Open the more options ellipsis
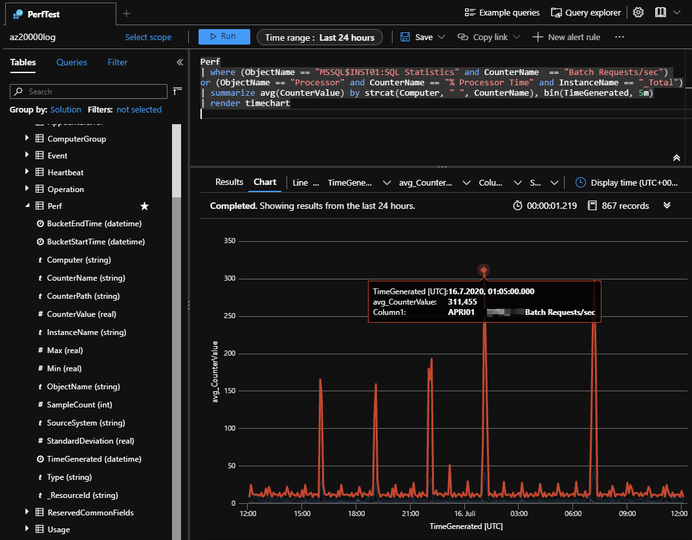692x540 pixels. tap(619, 37)
